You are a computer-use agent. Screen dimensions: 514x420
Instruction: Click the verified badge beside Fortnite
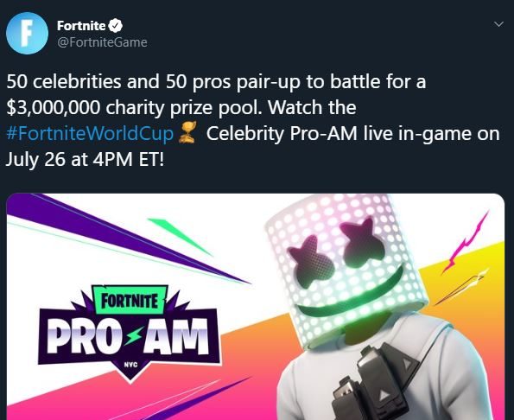[115, 26]
